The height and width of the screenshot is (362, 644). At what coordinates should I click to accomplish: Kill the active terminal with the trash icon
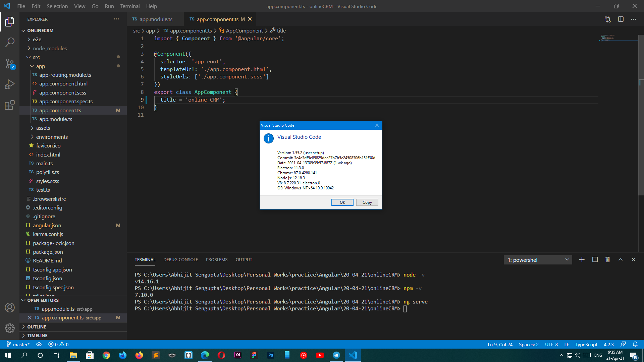click(x=607, y=259)
